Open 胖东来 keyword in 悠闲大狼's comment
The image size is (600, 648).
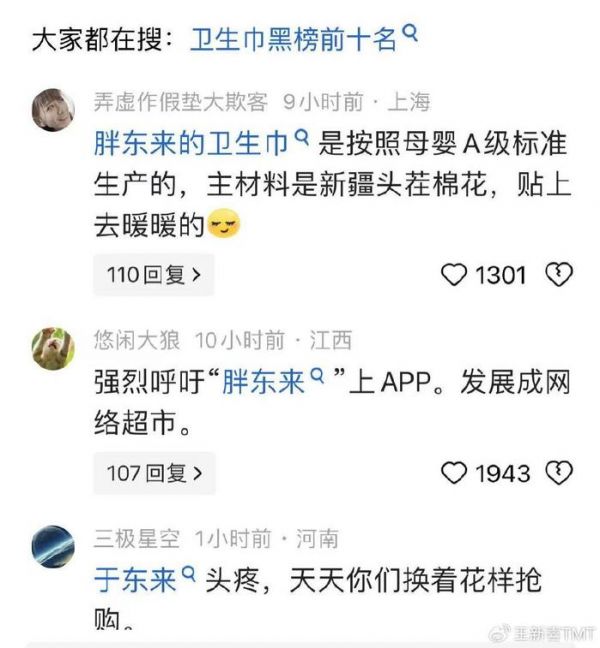pos(263,381)
